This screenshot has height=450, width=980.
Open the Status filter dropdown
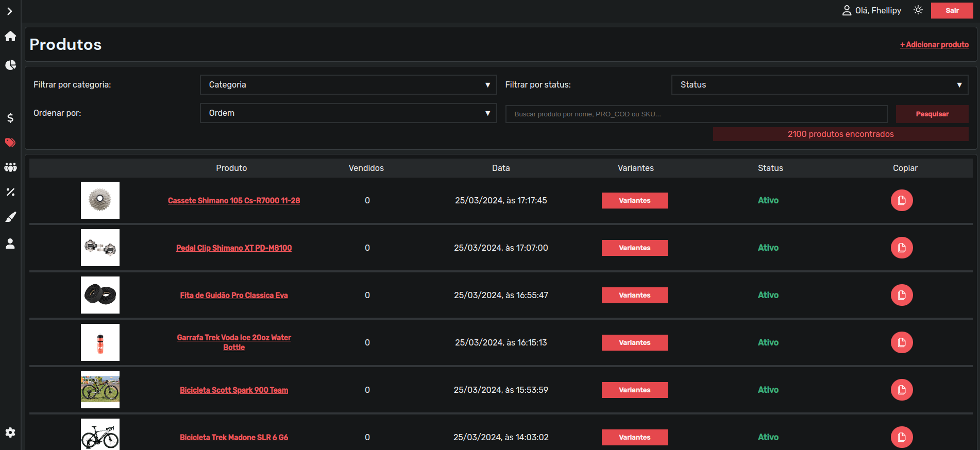[819, 85]
